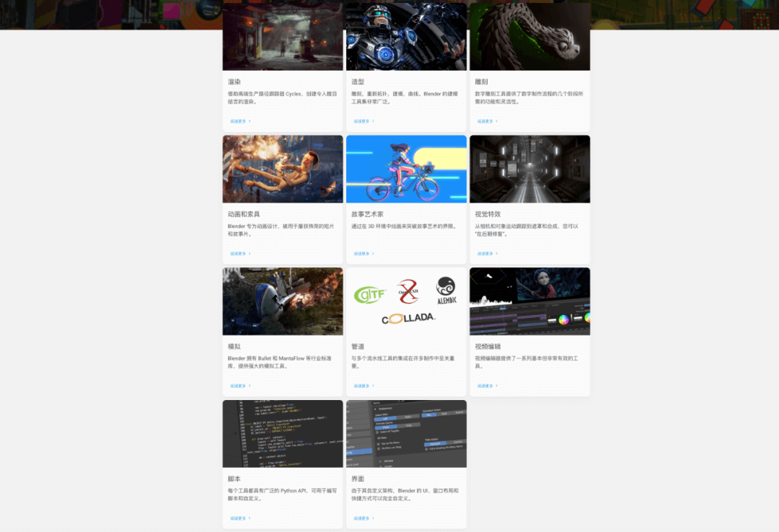The image size is (779, 532).
Task: Open the 雕刻 dragon sculpt thumbnail
Action: click(x=530, y=37)
